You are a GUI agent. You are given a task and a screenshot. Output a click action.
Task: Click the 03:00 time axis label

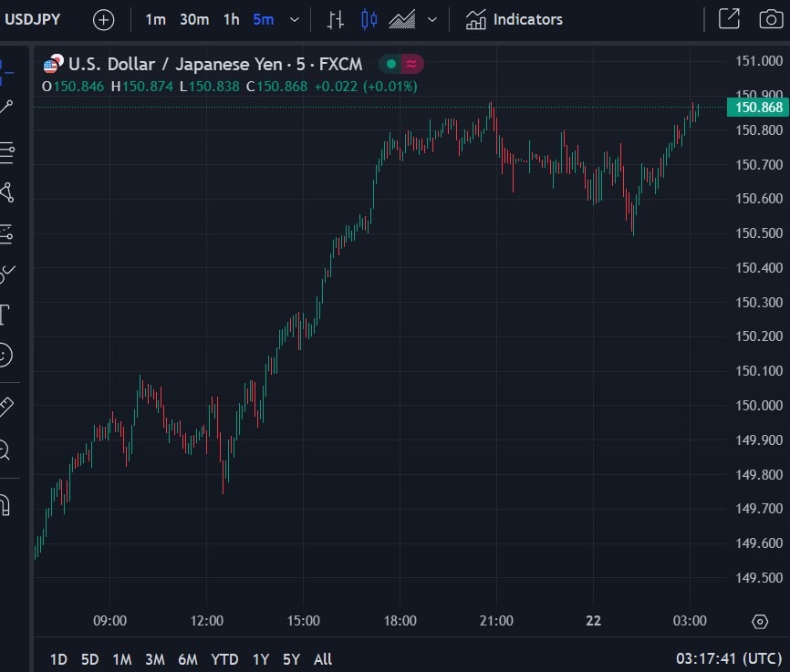690,621
